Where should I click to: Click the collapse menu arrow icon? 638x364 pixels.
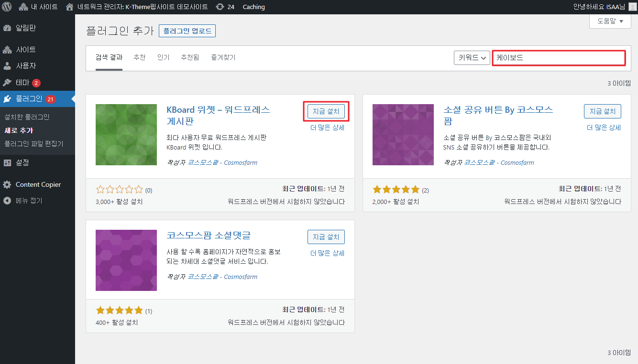click(x=7, y=201)
